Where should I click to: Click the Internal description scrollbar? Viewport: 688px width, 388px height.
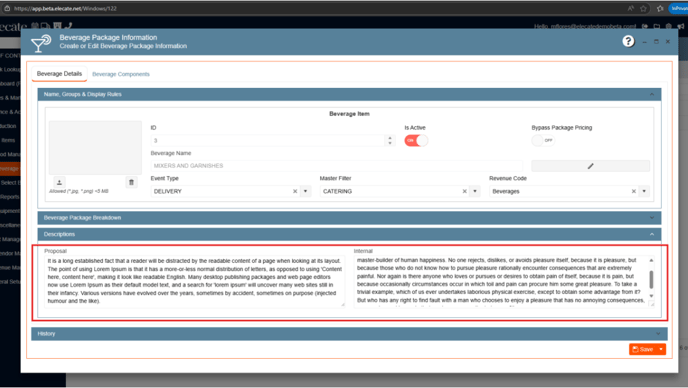651,279
